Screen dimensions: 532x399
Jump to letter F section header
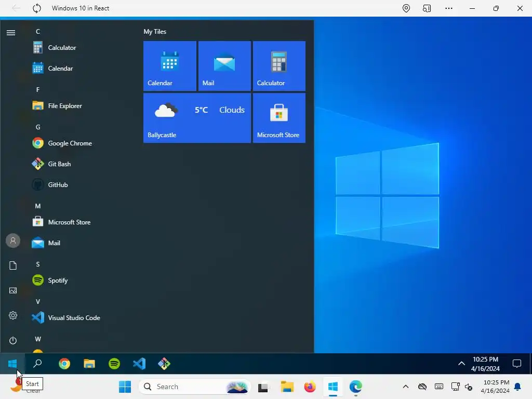pyautogui.click(x=38, y=89)
